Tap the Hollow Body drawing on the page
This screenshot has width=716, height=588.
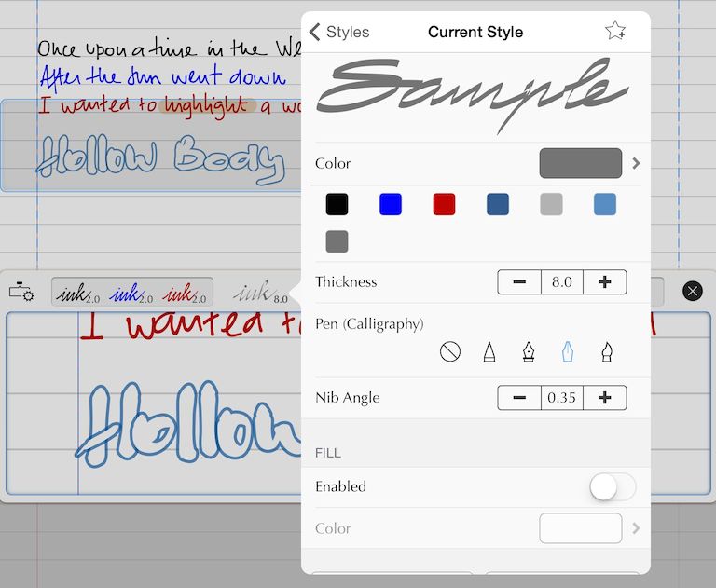(x=159, y=159)
